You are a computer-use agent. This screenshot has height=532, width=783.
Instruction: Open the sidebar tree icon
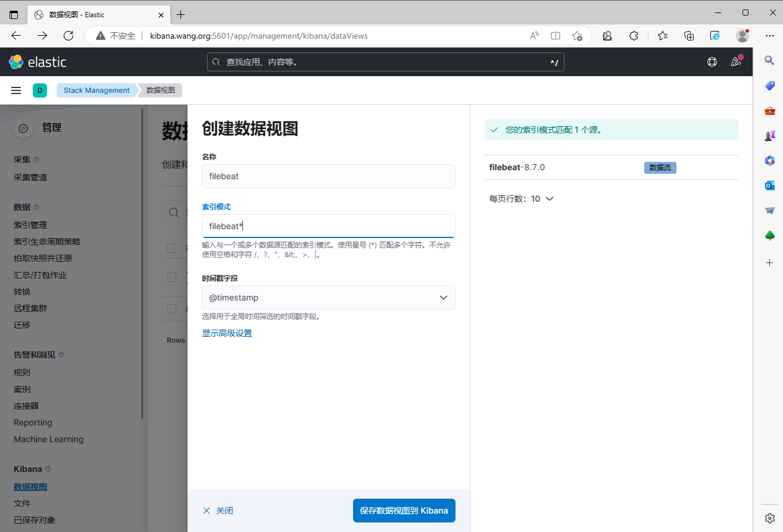769,236
